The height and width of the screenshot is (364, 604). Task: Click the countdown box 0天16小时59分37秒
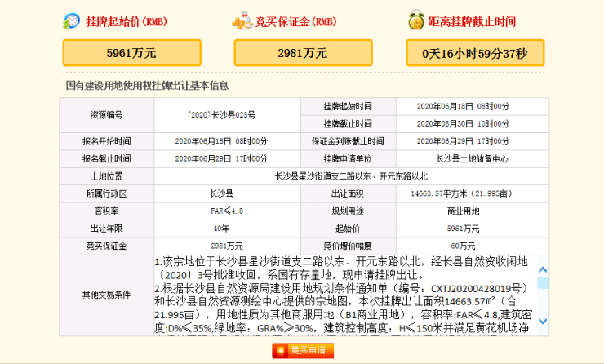(x=475, y=53)
